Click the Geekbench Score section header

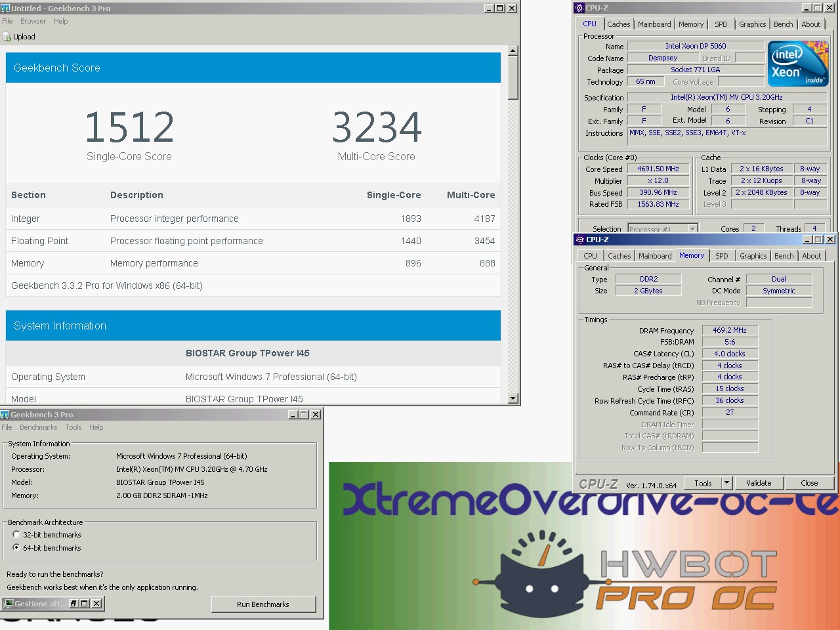[x=253, y=68]
